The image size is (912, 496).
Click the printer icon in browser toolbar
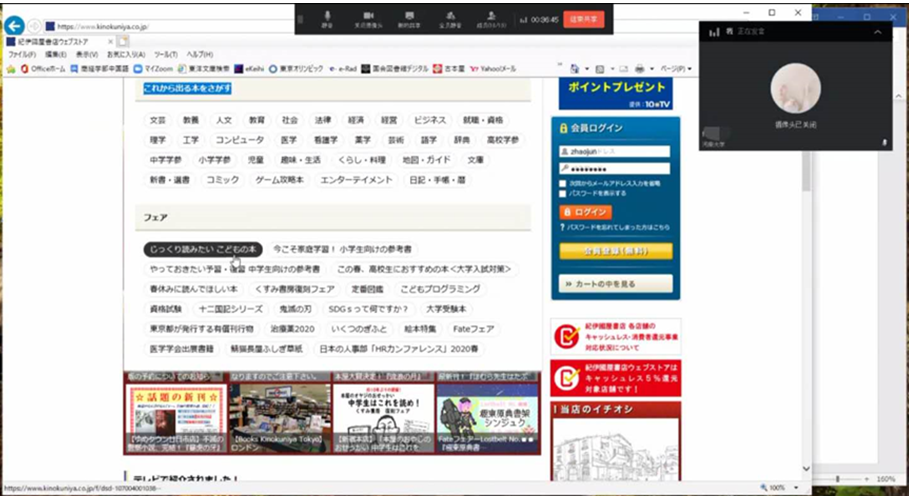click(639, 69)
